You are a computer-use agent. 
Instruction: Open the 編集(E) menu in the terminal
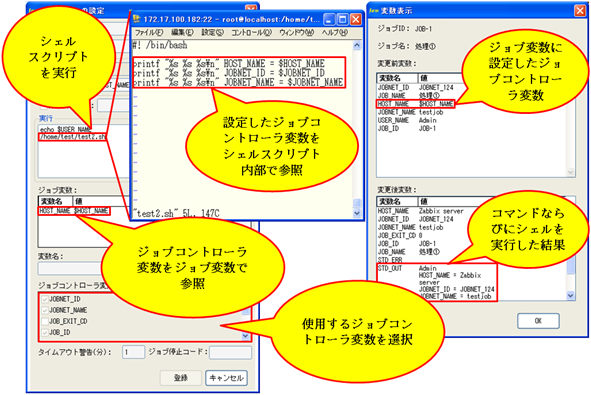point(182,32)
